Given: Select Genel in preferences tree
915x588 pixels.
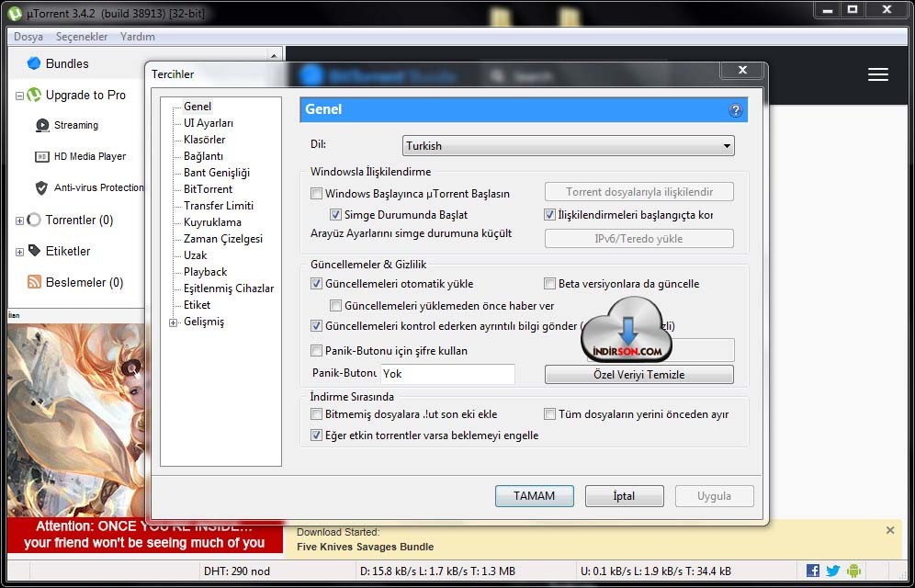Looking at the screenshot, I should pyautogui.click(x=198, y=107).
